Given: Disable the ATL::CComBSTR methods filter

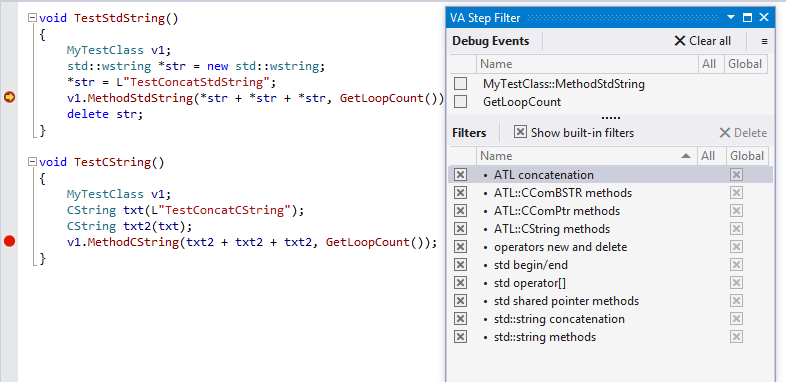Looking at the screenshot, I should [460, 193].
